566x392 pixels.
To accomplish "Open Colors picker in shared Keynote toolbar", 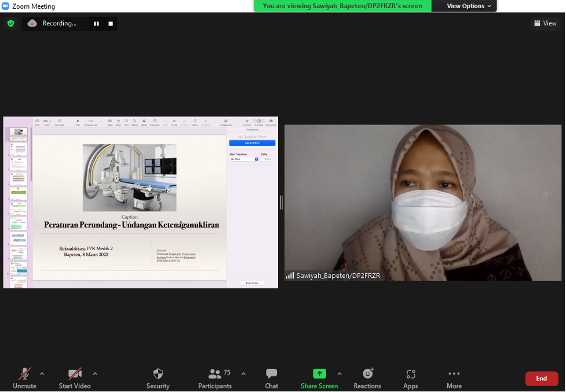I will click(x=195, y=122).
